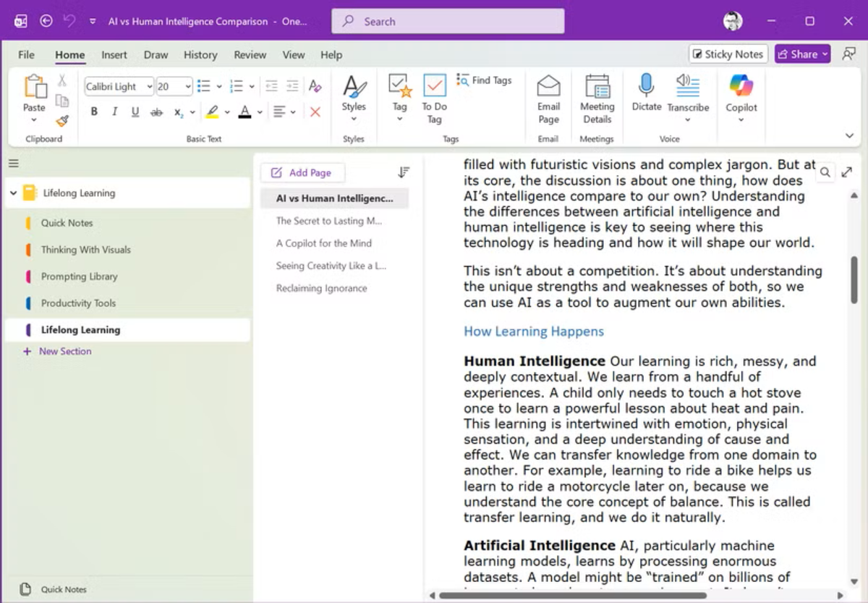Open the Insert ribbon tab

point(114,55)
